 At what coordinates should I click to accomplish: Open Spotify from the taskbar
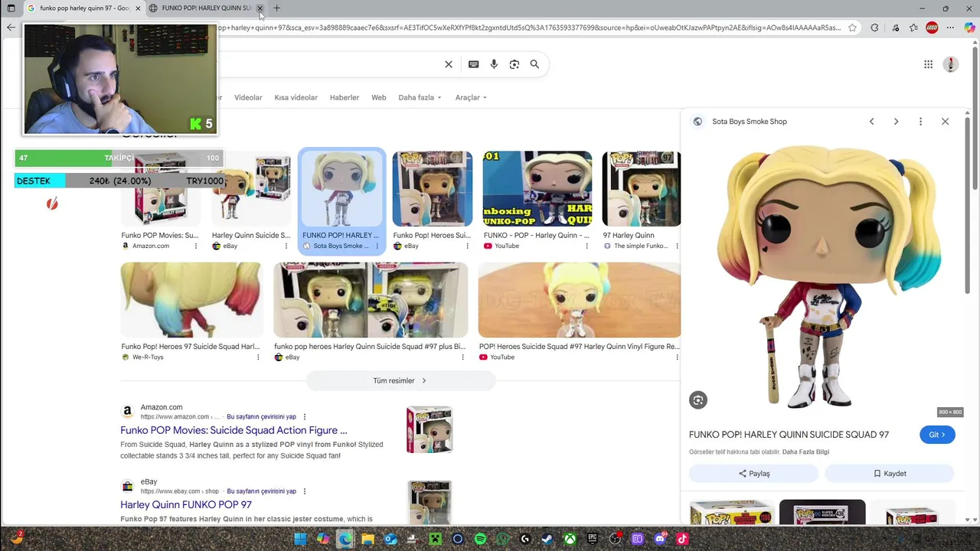click(480, 539)
